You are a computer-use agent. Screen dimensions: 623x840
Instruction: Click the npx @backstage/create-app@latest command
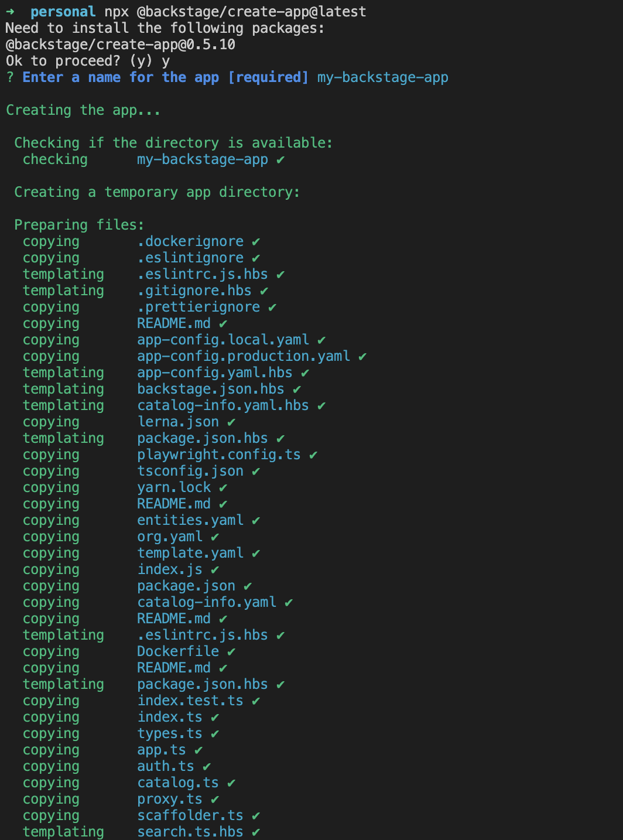tap(235, 12)
